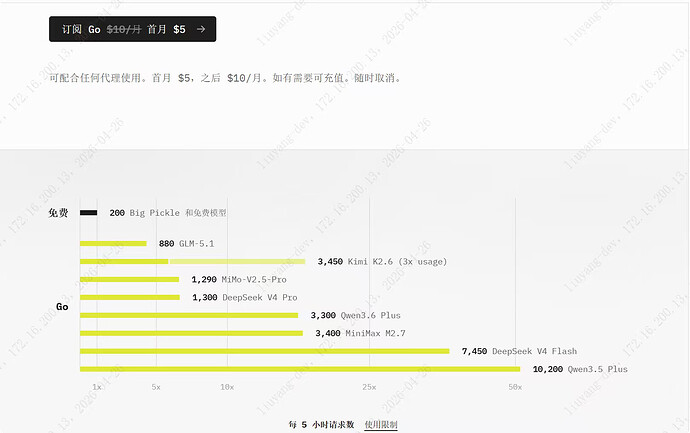Click the GLM-5.1 yellow bar

pyautogui.click(x=113, y=243)
